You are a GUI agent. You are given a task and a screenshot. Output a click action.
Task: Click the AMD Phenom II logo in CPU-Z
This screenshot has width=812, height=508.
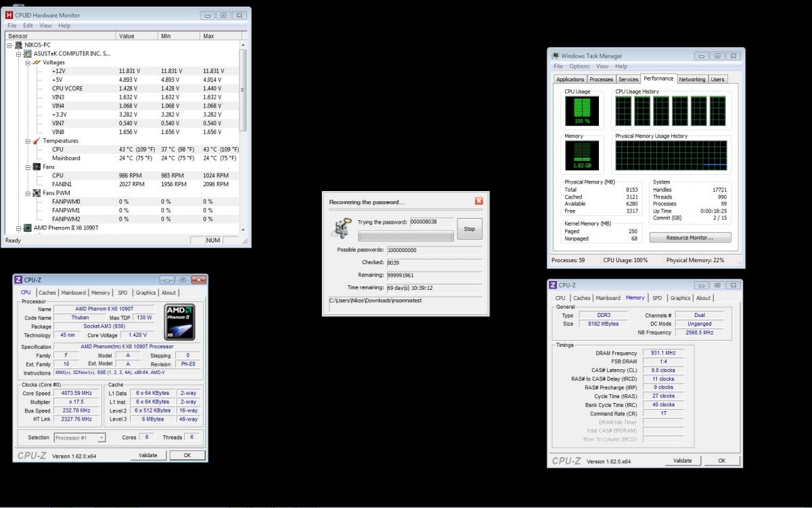[x=180, y=322]
